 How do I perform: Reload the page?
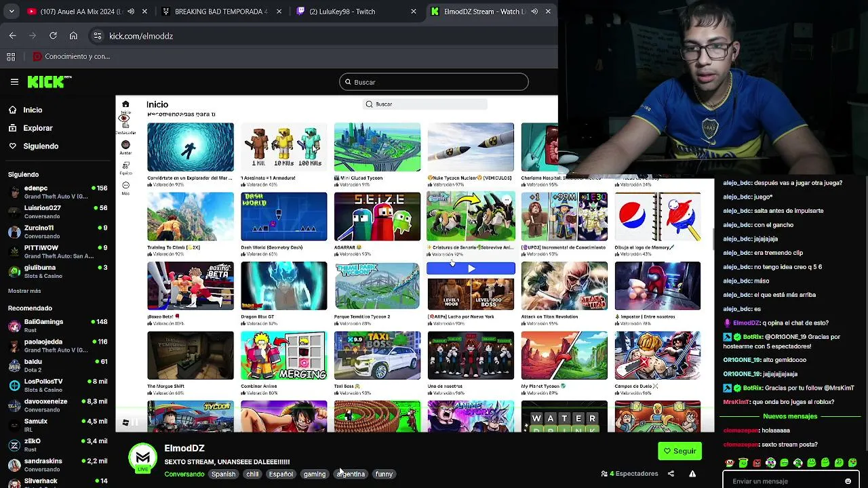click(53, 36)
